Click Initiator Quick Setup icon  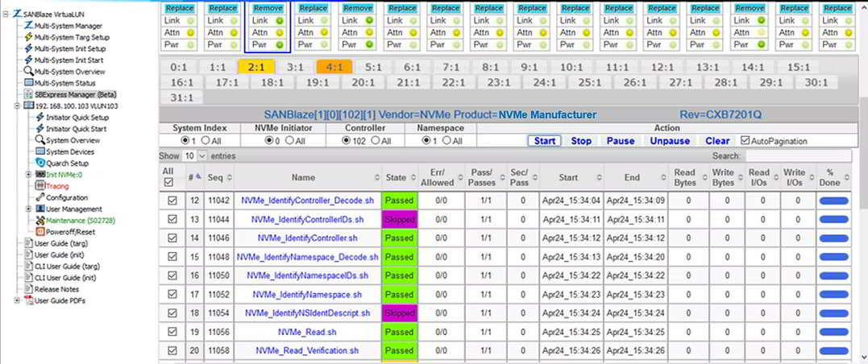pos(40,118)
